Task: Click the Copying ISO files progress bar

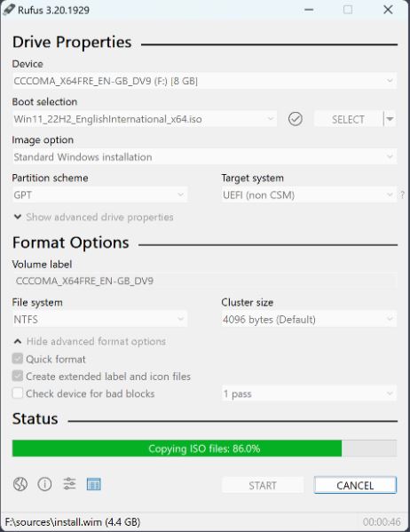Action: click(x=204, y=449)
